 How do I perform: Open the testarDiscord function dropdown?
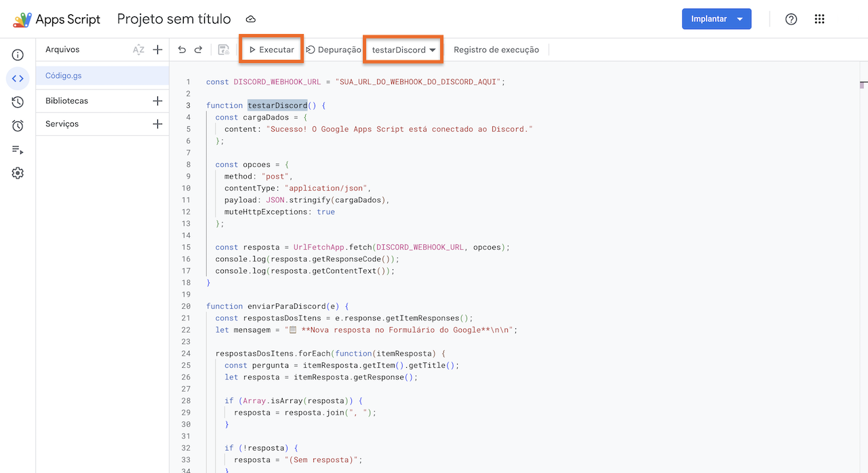tap(403, 50)
